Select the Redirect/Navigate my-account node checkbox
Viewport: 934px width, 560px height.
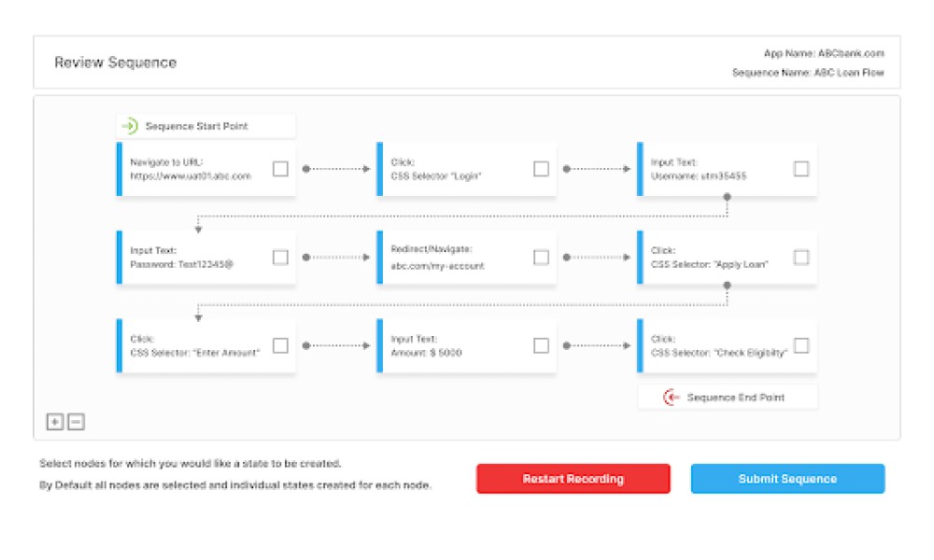541,257
